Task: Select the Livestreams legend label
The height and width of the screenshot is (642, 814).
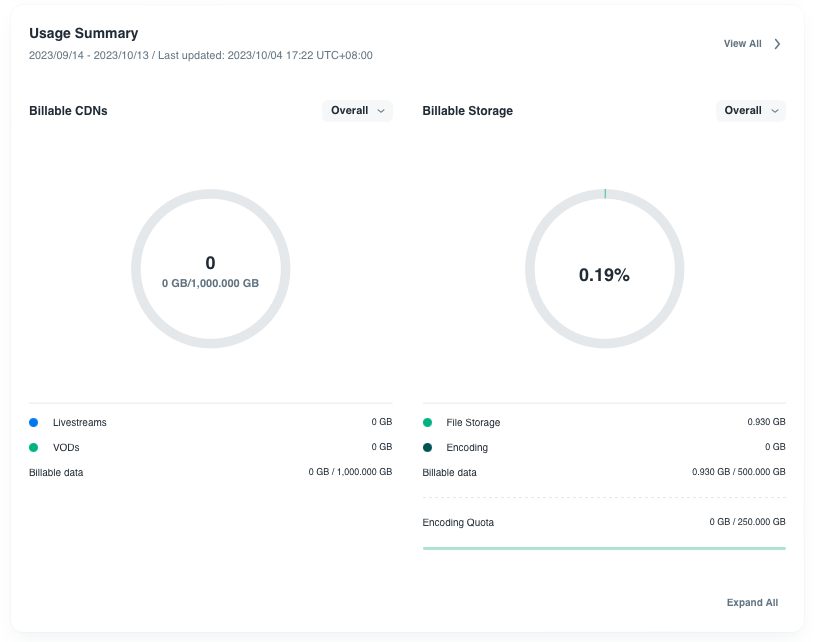Action: pos(79,423)
